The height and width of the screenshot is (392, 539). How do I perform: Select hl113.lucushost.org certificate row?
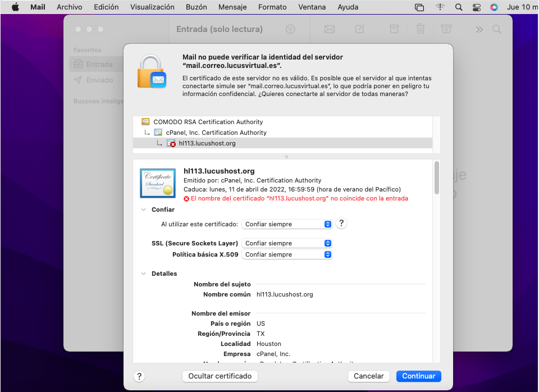[x=282, y=143]
